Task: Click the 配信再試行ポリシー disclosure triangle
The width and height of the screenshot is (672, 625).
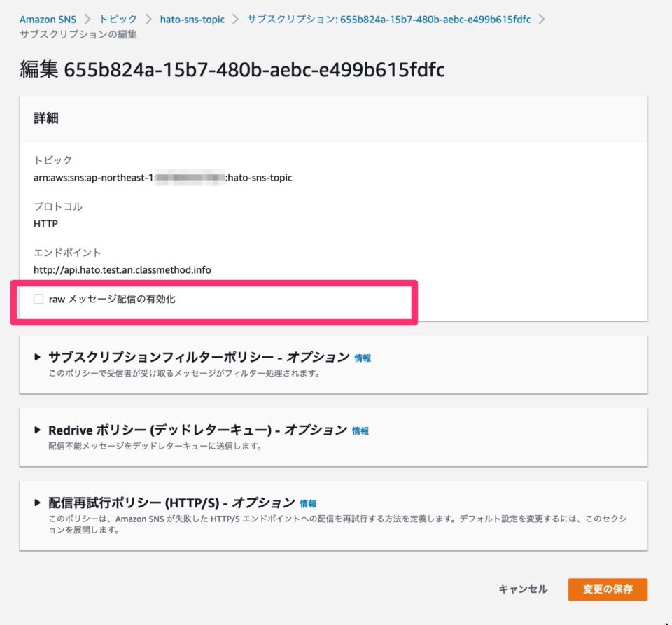Action: pos(36,503)
